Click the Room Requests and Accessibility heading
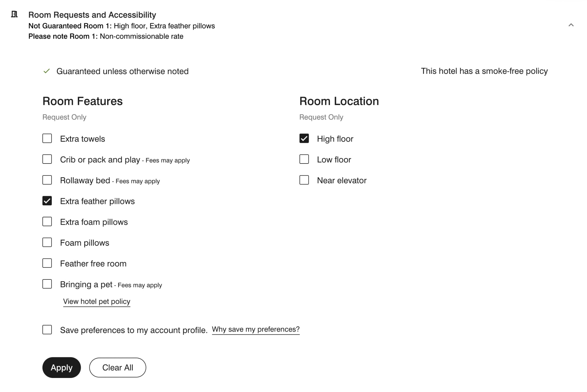Image resolution: width=587 pixels, height=392 pixels. click(92, 15)
